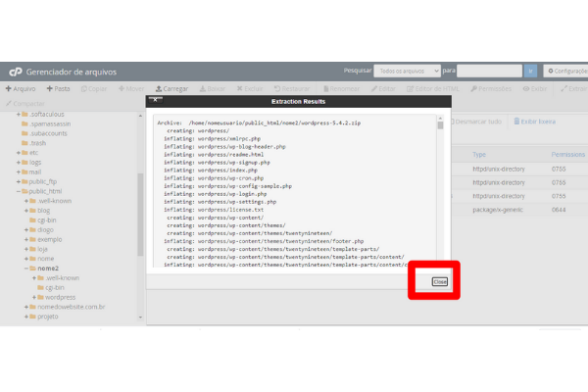588x392 pixels.
Task: Open the Arquivo new file tool
Action: click(21, 89)
